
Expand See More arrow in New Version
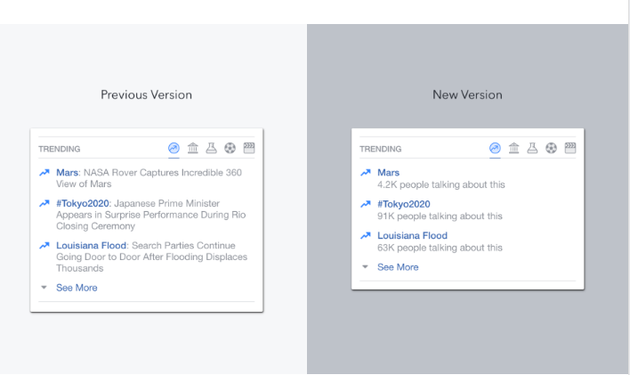(365, 266)
